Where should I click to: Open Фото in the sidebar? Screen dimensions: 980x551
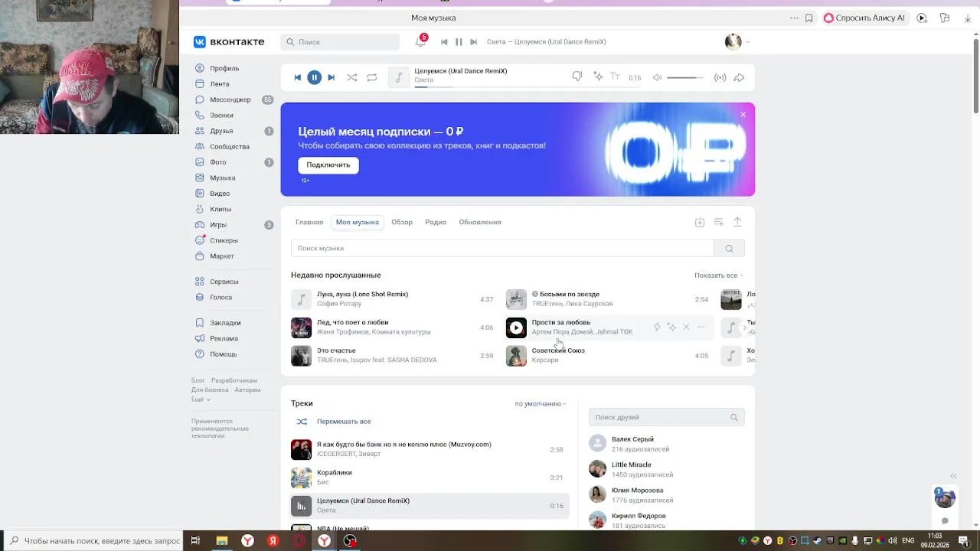[x=217, y=162]
